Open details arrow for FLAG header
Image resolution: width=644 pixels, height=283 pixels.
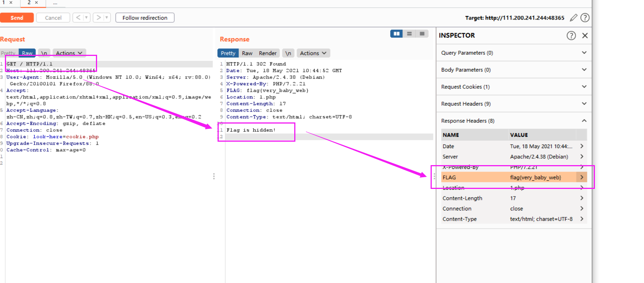[582, 177]
